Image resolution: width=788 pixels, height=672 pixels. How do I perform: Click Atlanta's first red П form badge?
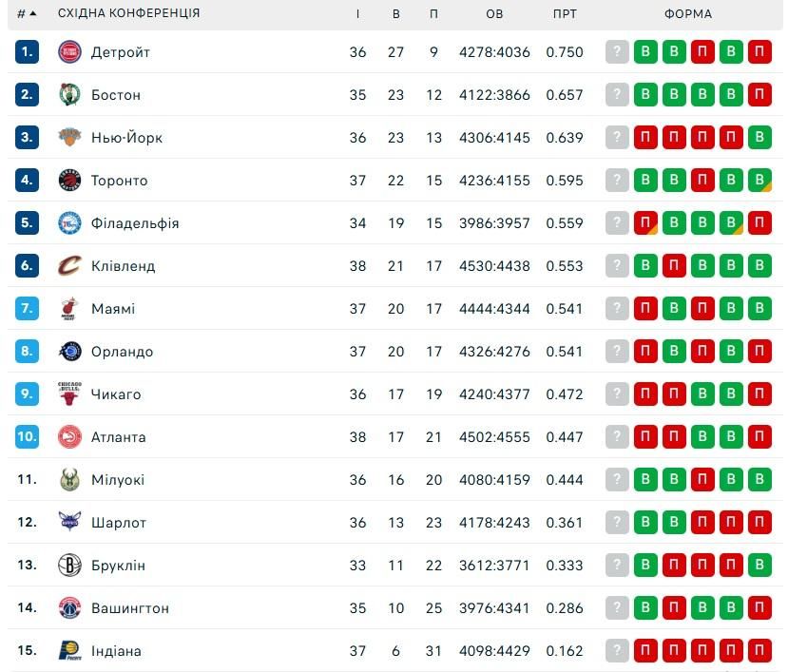click(x=646, y=437)
